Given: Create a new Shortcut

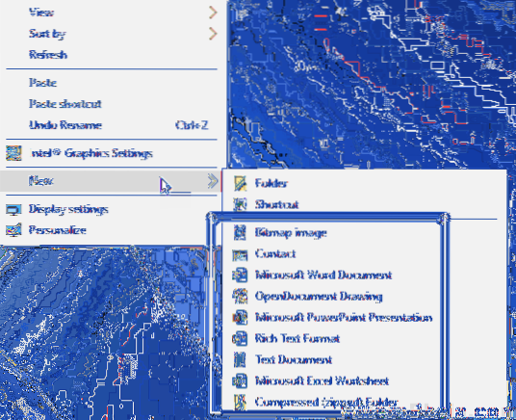Looking at the screenshot, I should click(276, 204).
